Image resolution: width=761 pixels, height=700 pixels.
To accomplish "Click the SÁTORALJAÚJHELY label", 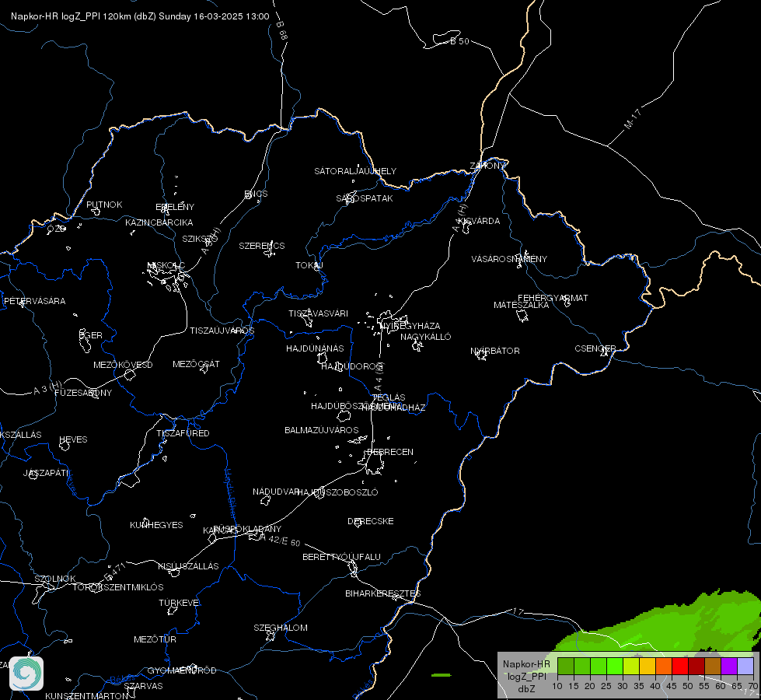I will coord(355,171).
